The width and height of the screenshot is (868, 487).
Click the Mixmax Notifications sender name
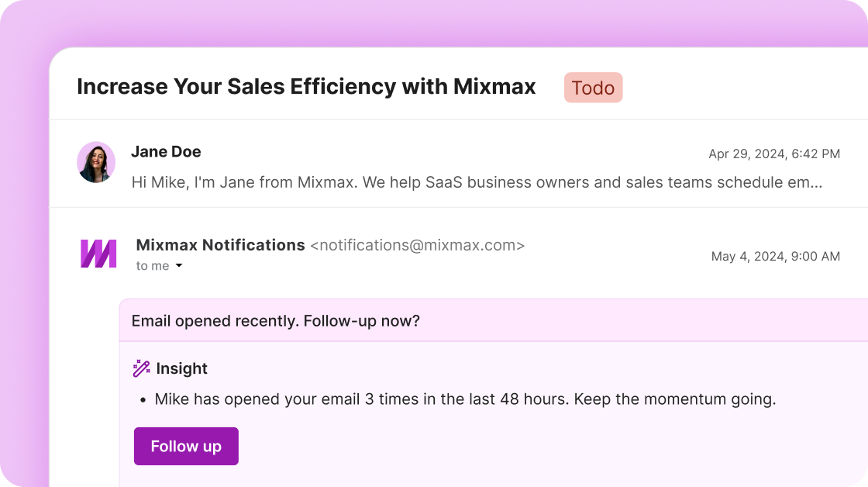[221, 245]
